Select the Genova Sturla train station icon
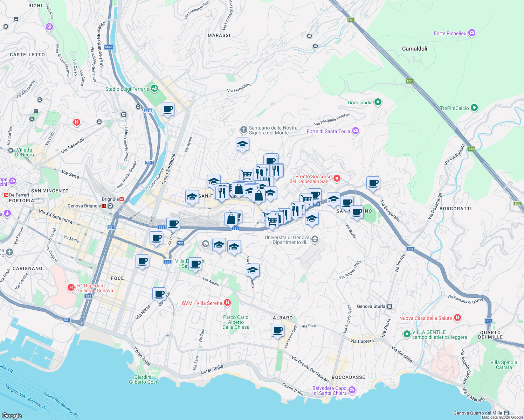 click(390, 306)
